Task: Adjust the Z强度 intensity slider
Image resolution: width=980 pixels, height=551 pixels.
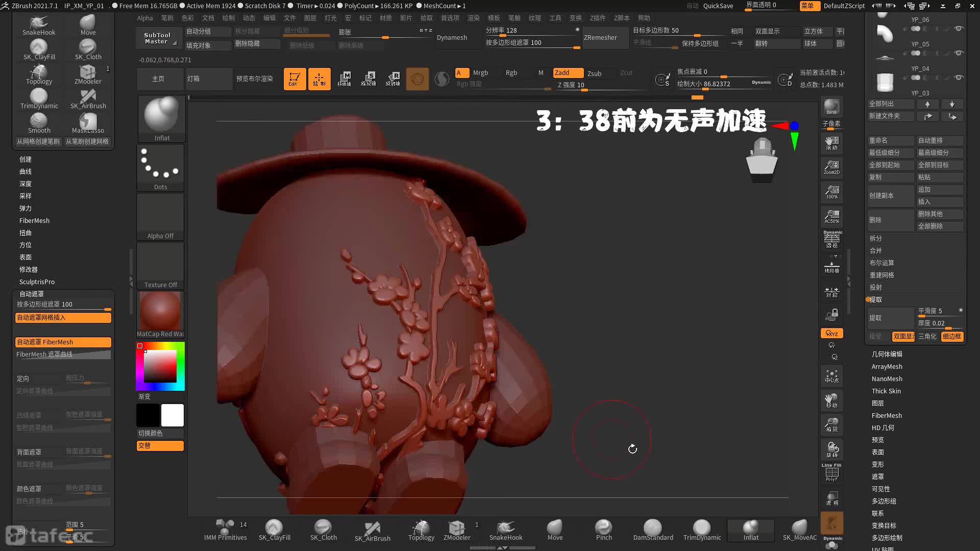Action: tap(600, 85)
